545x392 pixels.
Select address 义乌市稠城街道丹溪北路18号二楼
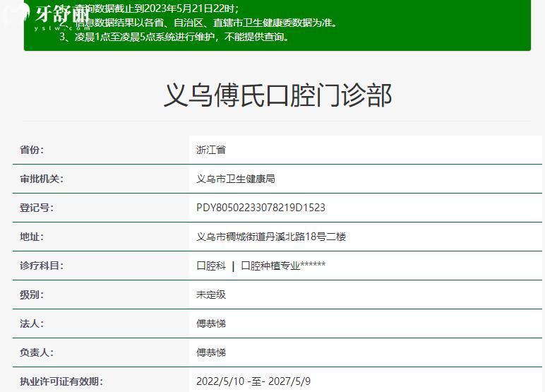(271, 237)
